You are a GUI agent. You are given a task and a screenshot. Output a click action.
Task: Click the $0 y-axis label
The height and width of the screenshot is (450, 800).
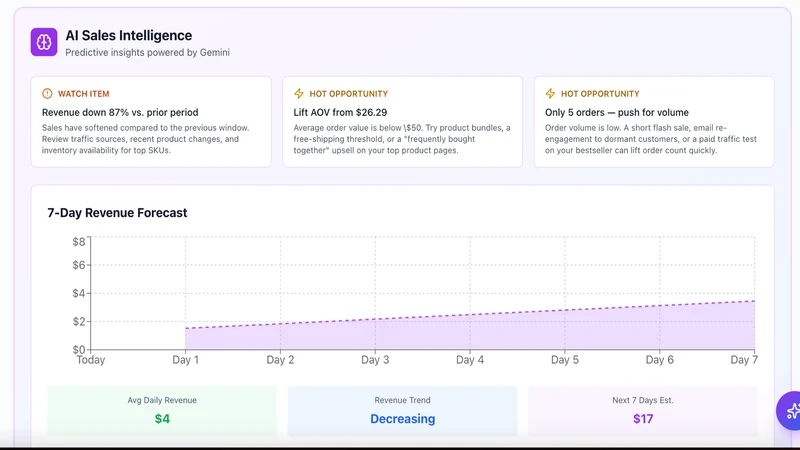pyautogui.click(x=79, y=349)
